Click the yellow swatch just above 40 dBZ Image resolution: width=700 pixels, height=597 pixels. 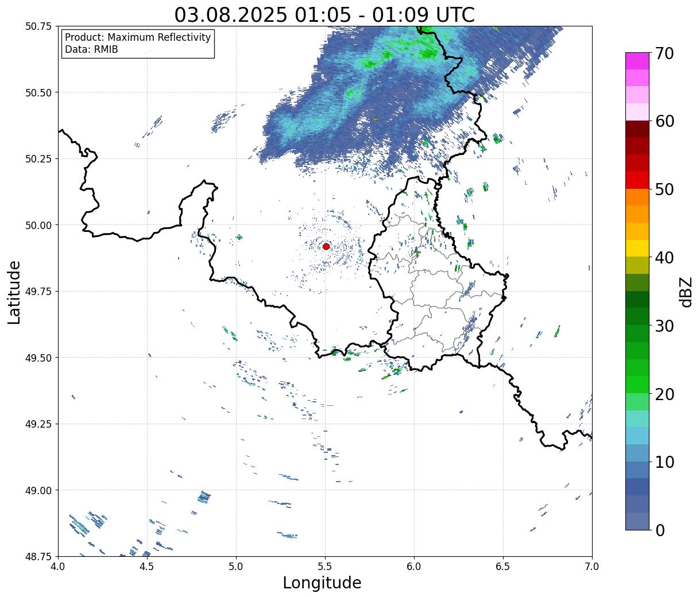point(637,248)
